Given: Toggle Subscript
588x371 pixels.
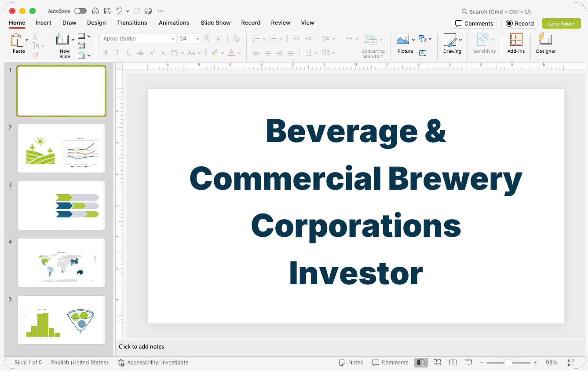Looking at the screenshot, I should [164, 53].
